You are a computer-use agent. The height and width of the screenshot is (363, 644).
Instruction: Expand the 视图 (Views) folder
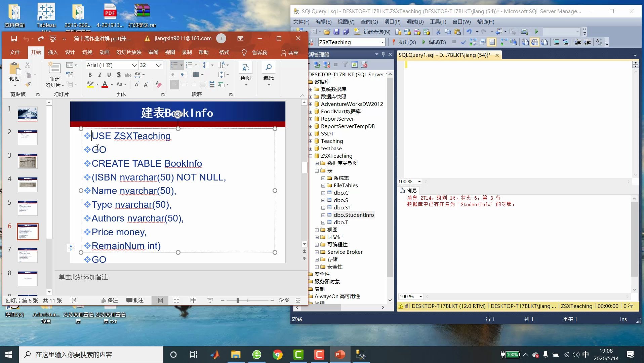(x=317, y=230)
